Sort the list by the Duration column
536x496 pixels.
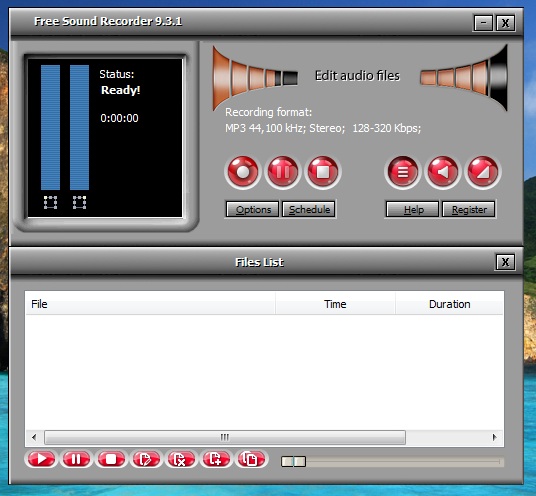(449, 304)
